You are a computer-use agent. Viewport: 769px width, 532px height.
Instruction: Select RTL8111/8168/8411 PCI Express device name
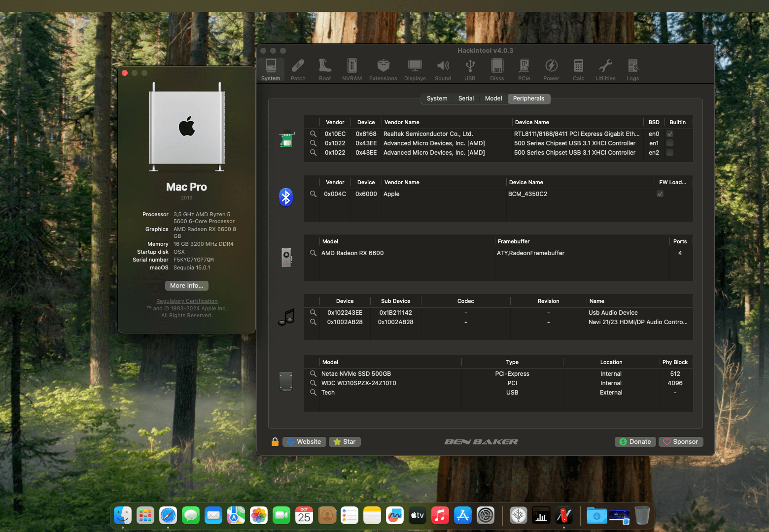[577, 134]
